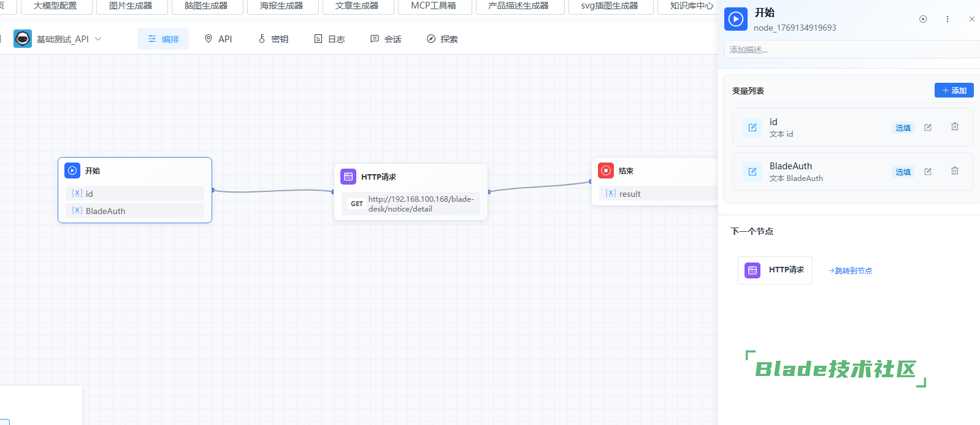The height and width of the screenshot is (425, 980).
Task: Close the 开始 node settings panel
Action: tap(972, 19)
